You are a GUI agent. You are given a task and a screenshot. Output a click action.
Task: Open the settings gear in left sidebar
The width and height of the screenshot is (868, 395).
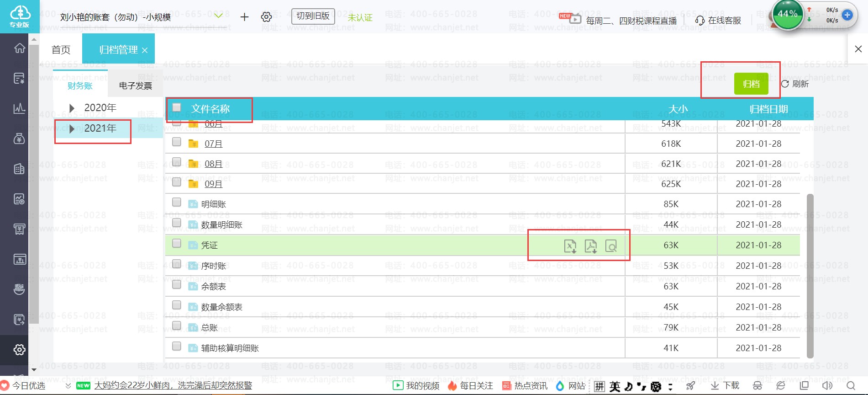point(19,350)
